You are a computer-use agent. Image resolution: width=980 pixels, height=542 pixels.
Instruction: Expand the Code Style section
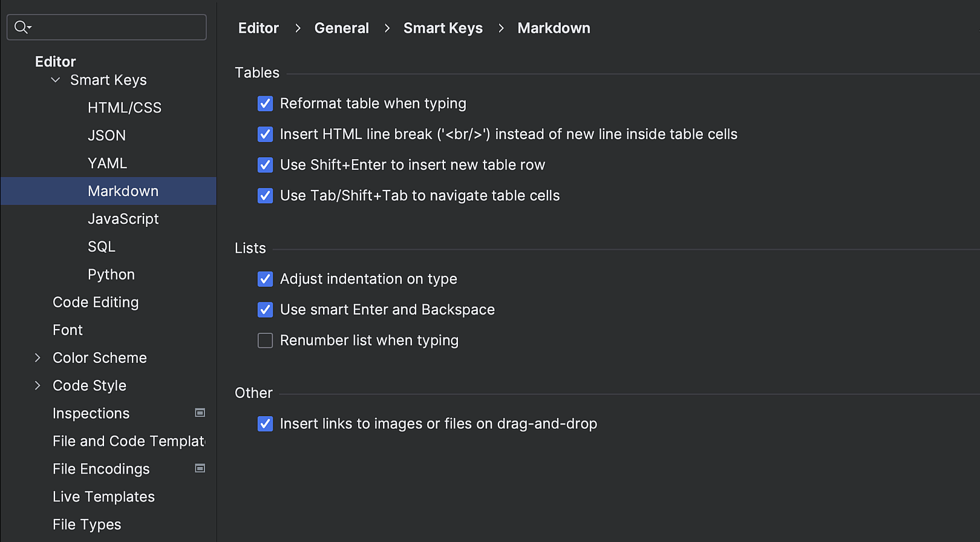coord(37,385)
